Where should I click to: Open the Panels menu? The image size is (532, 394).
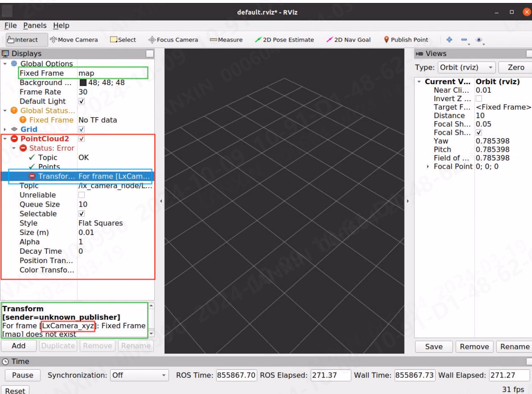[x=35, y=26]
